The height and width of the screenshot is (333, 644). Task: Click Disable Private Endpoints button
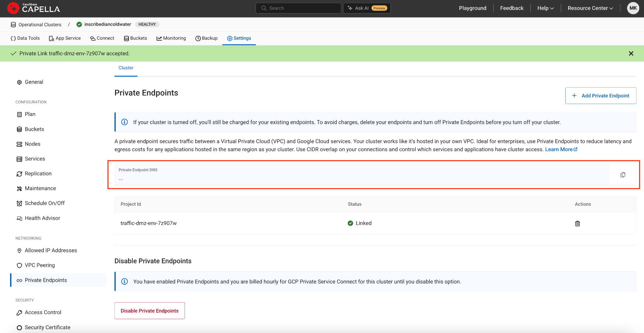[x=149, y=311]
